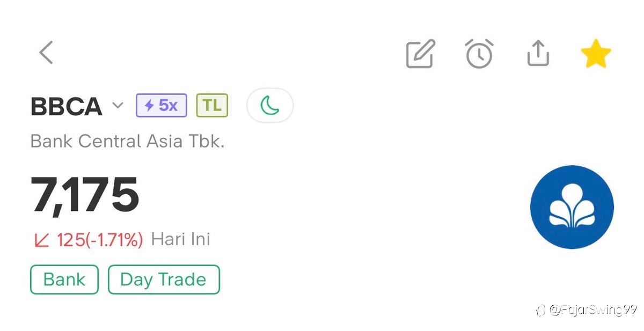This screenshot has height=331, width=644.
Task: Toggle the yellow star watchlist favorite
Action: pyautogui.click(x=596, y=55)
